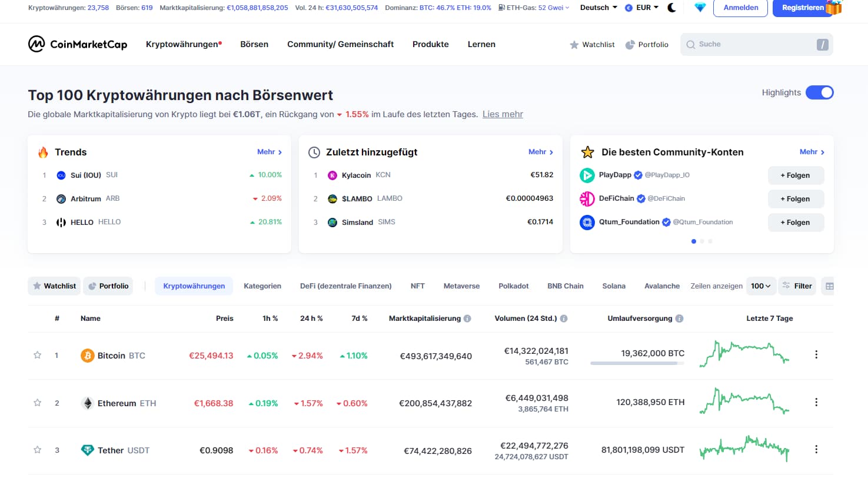This screenshot has width=868, height=481.
Task: Click the PlayDapp avatar icon
Action: [x=587, y=175]
